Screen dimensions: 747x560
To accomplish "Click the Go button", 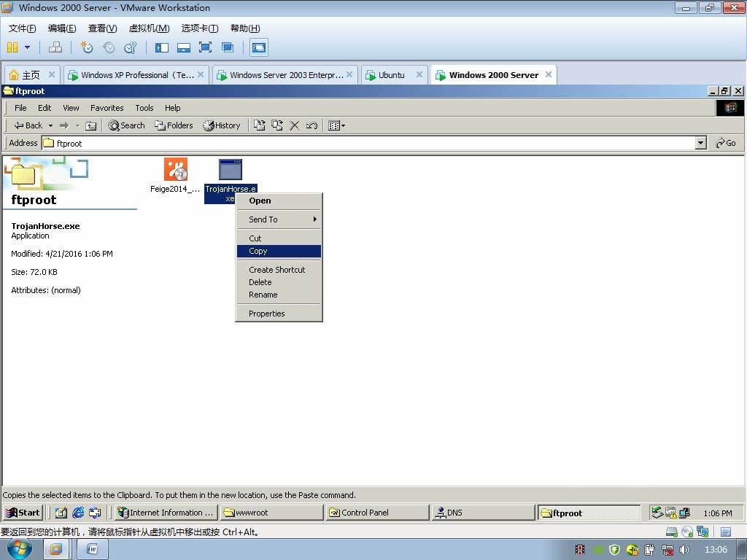I will [726, 143].
